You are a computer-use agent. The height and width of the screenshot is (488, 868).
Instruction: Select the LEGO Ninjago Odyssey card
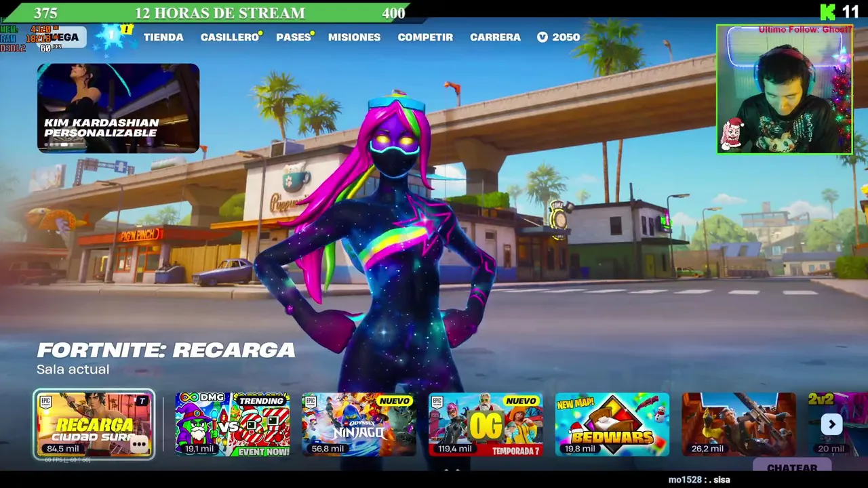(x=359, y=424)
